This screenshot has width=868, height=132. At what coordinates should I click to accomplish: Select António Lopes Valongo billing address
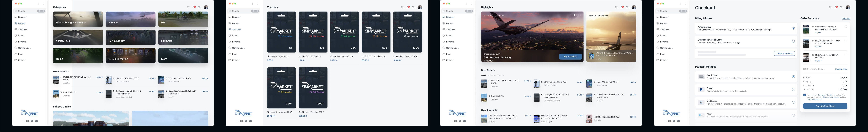coord(793,28)
